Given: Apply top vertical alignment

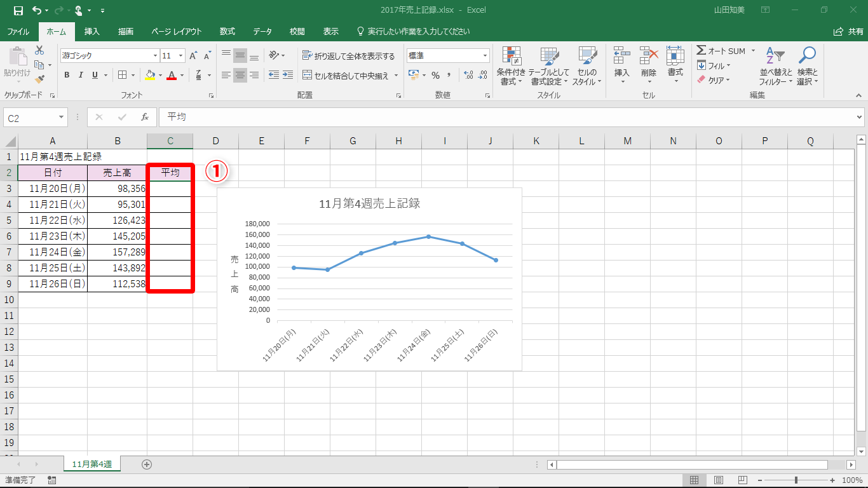Looking at the screenshot, I should pyautogui.click(x=226, y=56).
